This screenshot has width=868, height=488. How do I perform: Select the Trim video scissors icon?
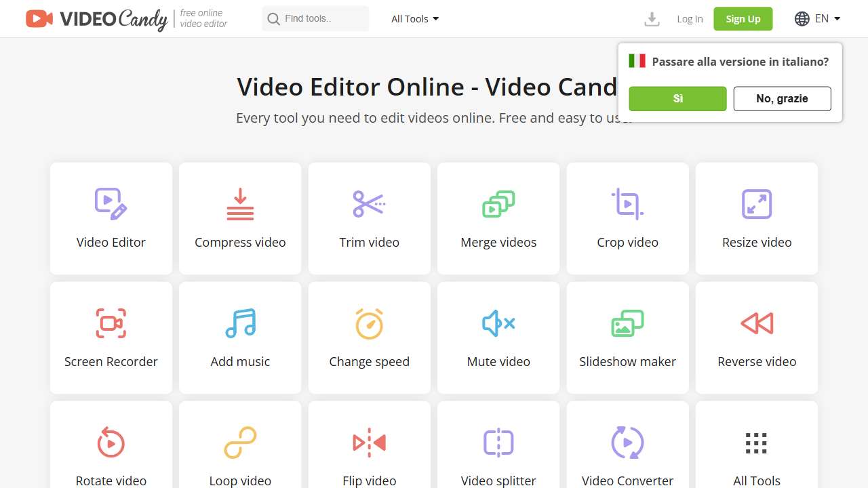click(x=369, y=203)
